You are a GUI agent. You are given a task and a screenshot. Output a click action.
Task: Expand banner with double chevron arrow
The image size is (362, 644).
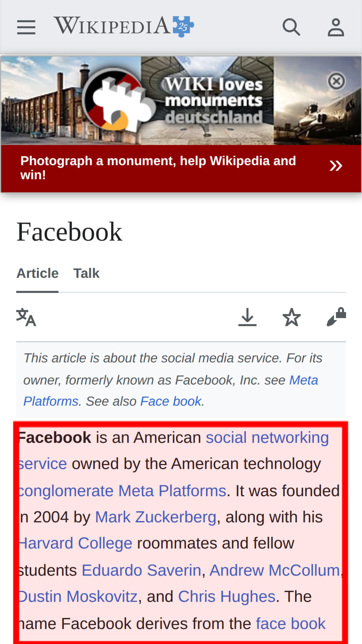[336, 166]
